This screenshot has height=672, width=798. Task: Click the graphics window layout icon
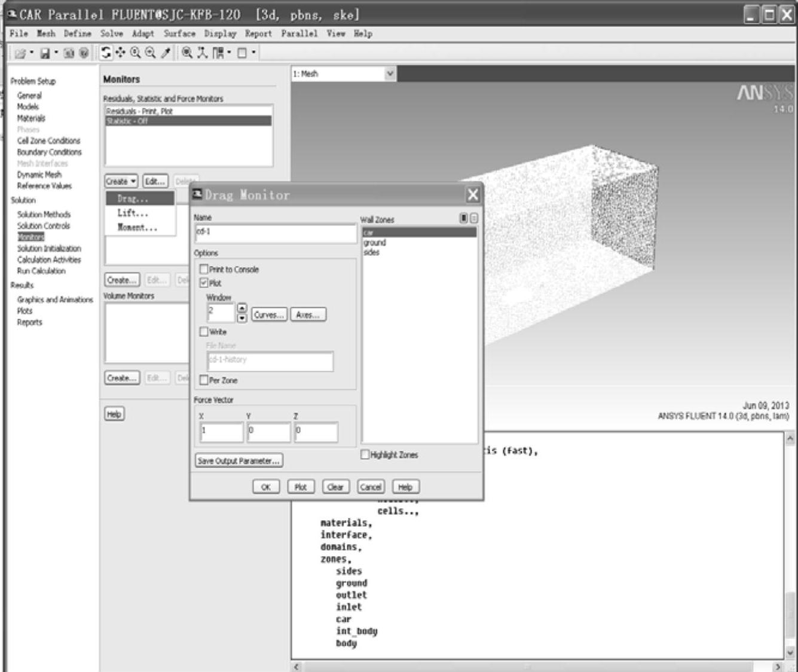(x=242, y=53)
